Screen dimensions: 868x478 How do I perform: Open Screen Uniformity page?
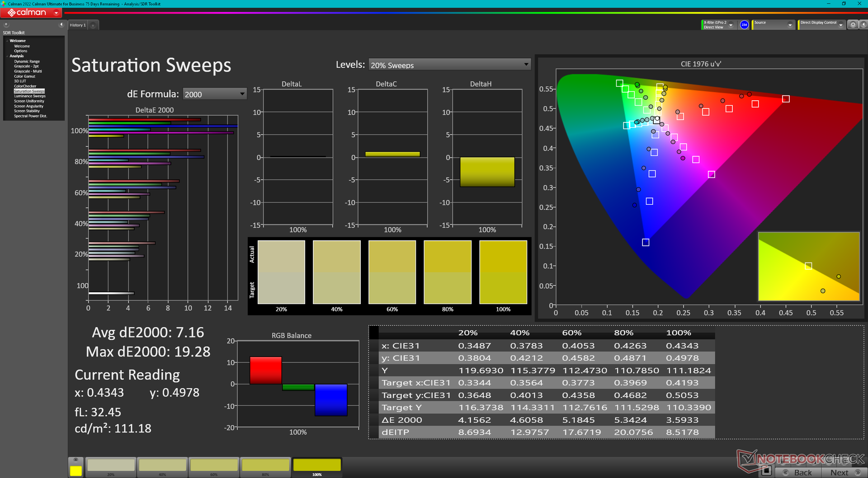29,101
